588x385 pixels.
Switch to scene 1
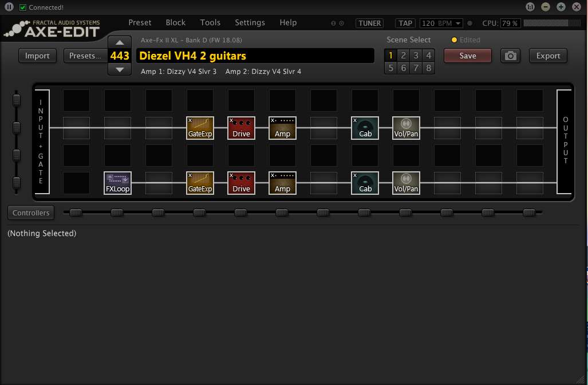coord(390,56)
